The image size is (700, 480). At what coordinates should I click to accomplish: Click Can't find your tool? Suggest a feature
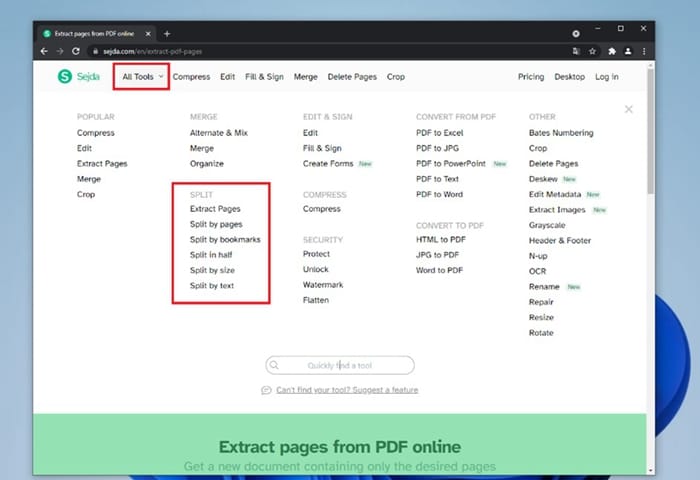[347, 390]
